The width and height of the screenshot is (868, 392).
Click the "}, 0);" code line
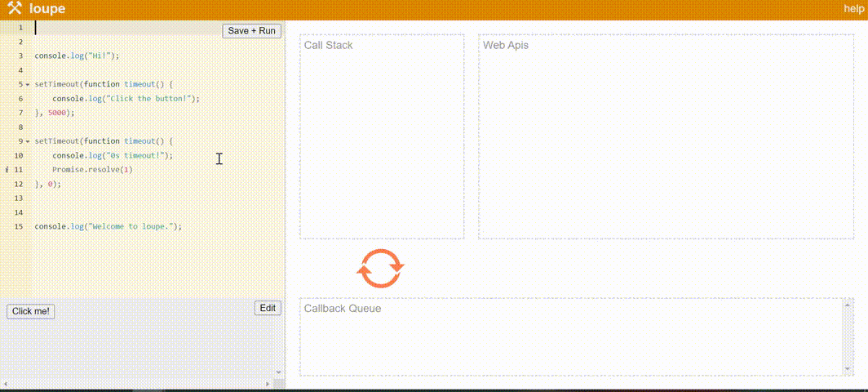click(x=47, y=184)
